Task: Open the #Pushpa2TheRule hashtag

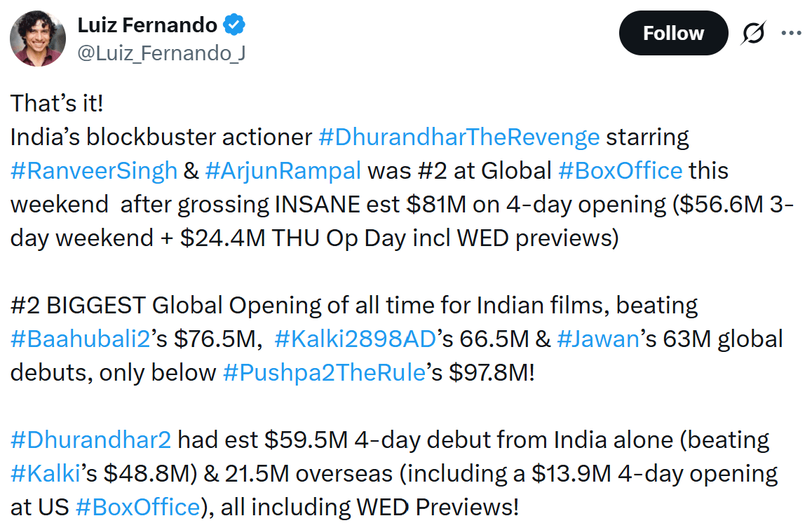Action: coord(324,372)
